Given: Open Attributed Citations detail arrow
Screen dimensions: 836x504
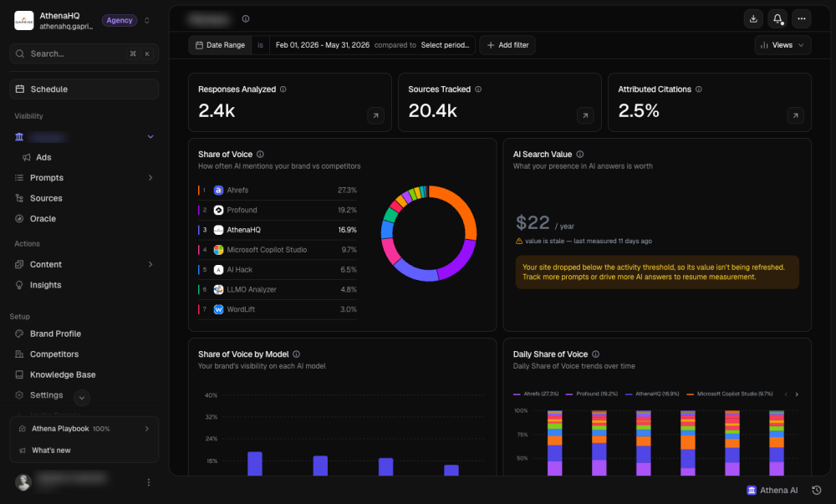Looking at the screenshot, I should [796, 115].
